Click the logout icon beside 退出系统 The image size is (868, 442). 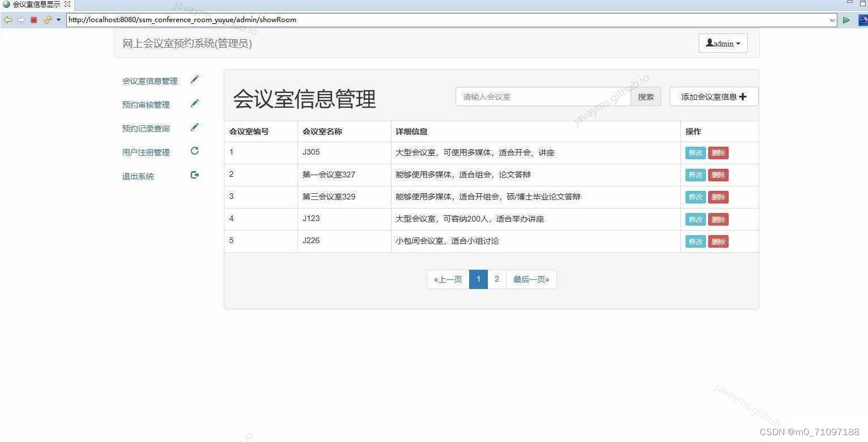pyautogui.click(x=195, y=175)
